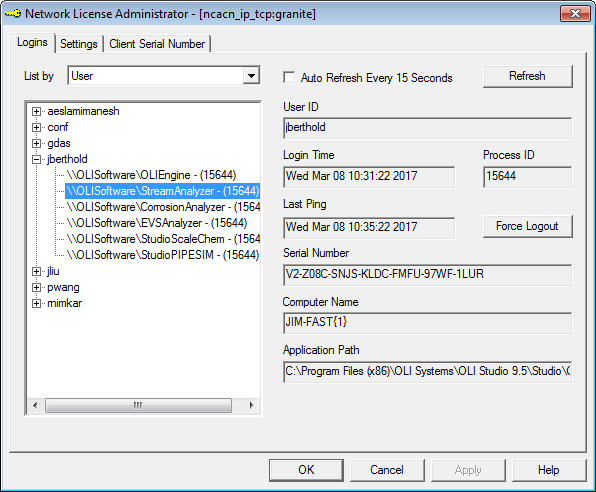
Task: Click the Process ID field
Action: click(527, 176)
